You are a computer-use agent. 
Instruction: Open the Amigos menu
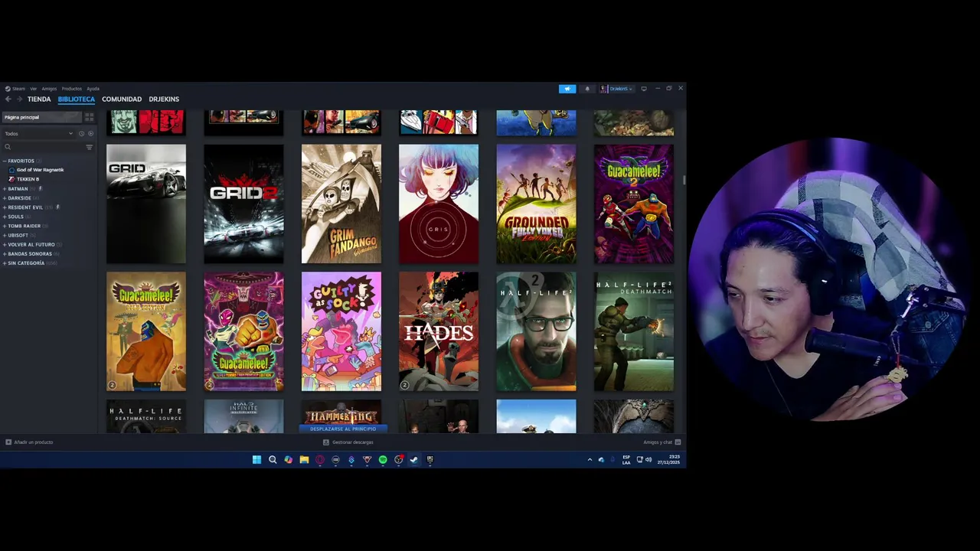49,89
